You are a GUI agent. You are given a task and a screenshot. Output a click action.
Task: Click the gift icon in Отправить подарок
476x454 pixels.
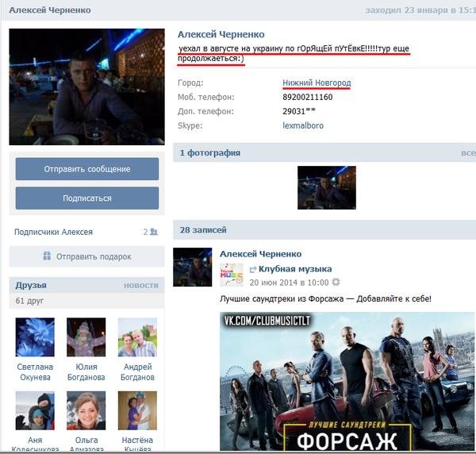click(x=47, y=256)
